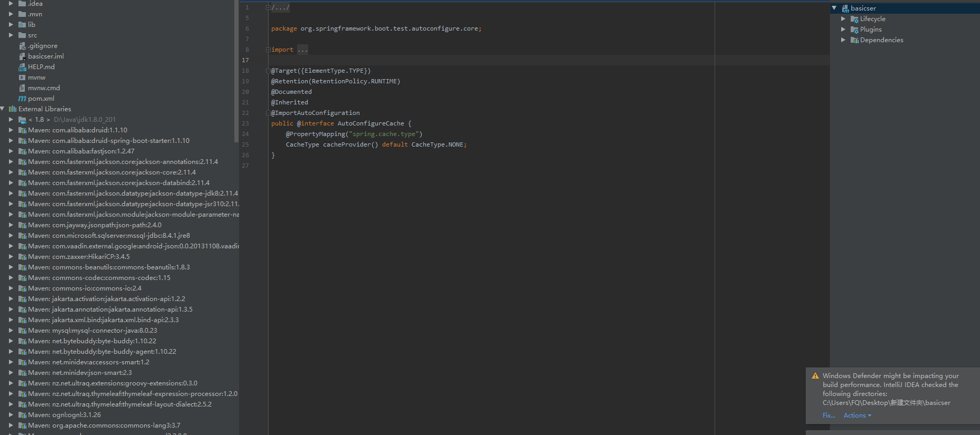980x435 pixels.
Task: Click the project tree vertical scrollbar
Action: (x=236, y=71)
